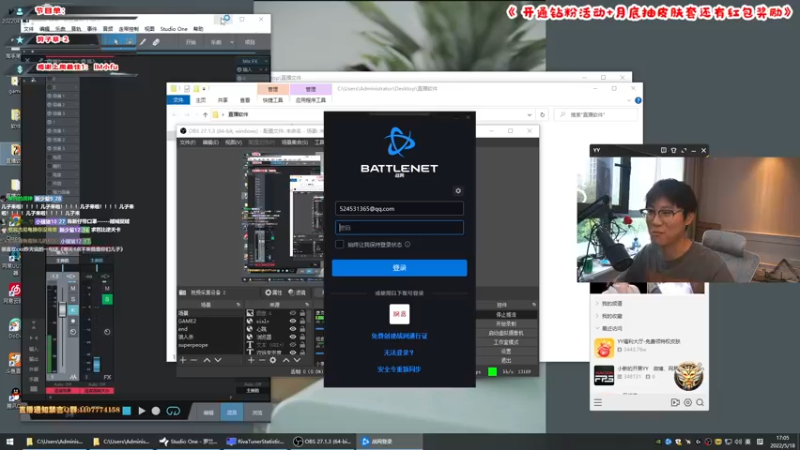The image size is (800, 450).
Task: Select the GAME2 scene in OBS
Action: click(210, 321)
